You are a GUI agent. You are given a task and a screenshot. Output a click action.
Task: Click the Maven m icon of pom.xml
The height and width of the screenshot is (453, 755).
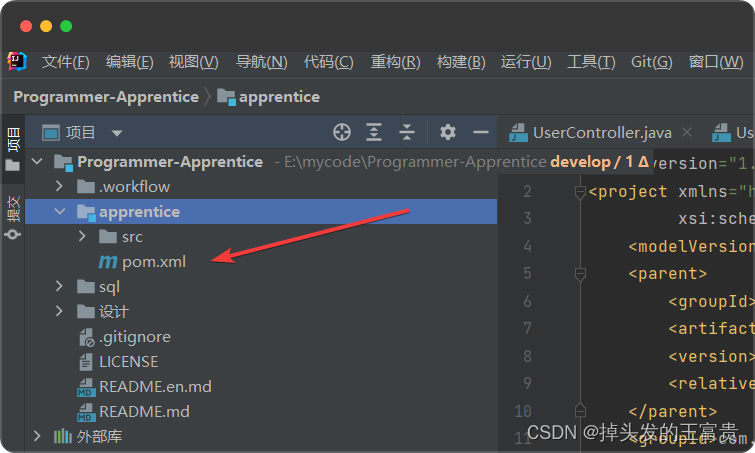point(108,262)
